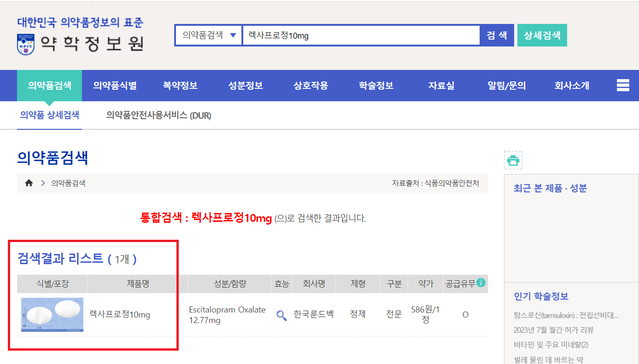Click the 검색 button
The height and width of the screenshot is (364, 639).
[x=497, y=35]
